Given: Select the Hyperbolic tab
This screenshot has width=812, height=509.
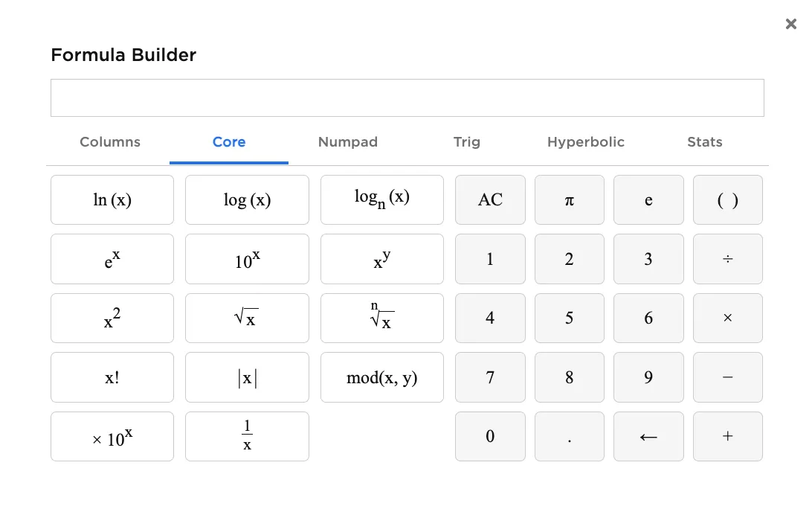Looking at the screenshot, I should pos(586,142).
